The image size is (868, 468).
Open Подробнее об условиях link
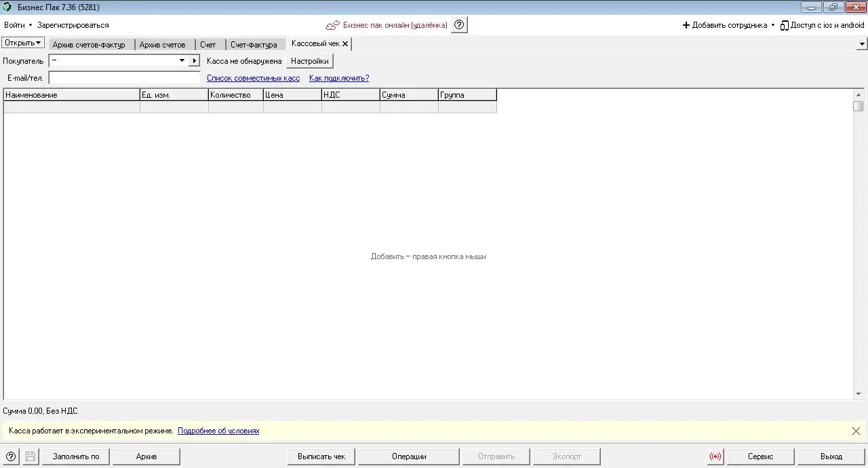tap(218, 431)
